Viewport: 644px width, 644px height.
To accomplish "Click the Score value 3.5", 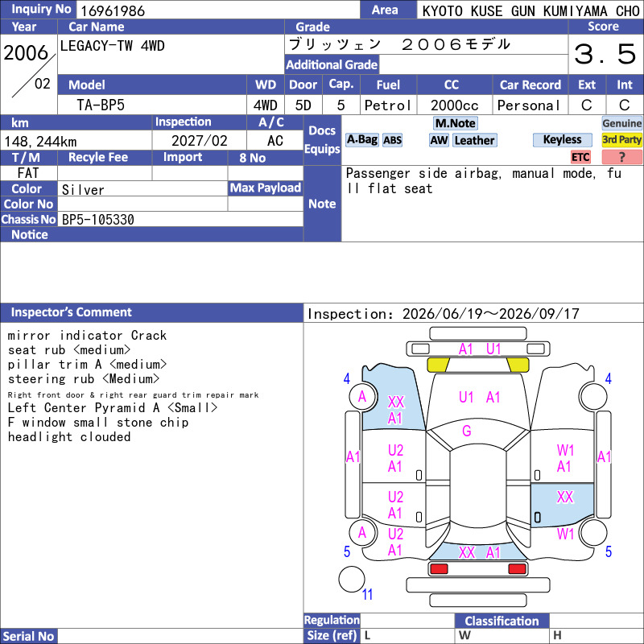I will 605,54.
